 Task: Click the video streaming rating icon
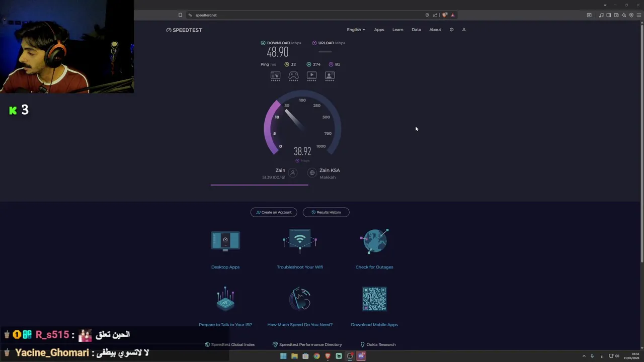coord(311,76)
